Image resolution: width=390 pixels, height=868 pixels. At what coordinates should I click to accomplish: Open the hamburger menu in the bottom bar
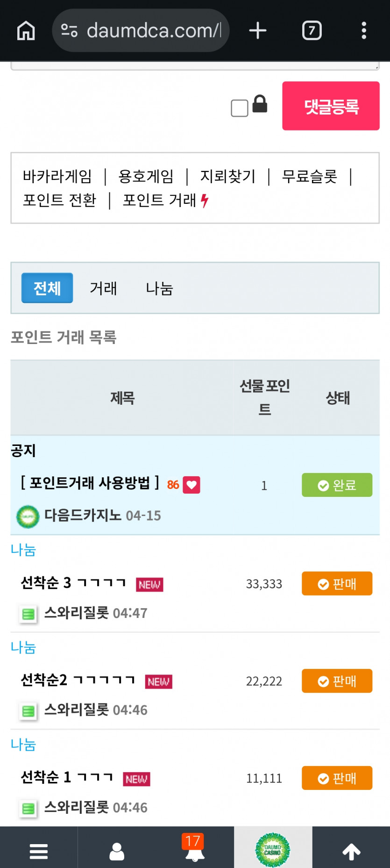point(39,851)
